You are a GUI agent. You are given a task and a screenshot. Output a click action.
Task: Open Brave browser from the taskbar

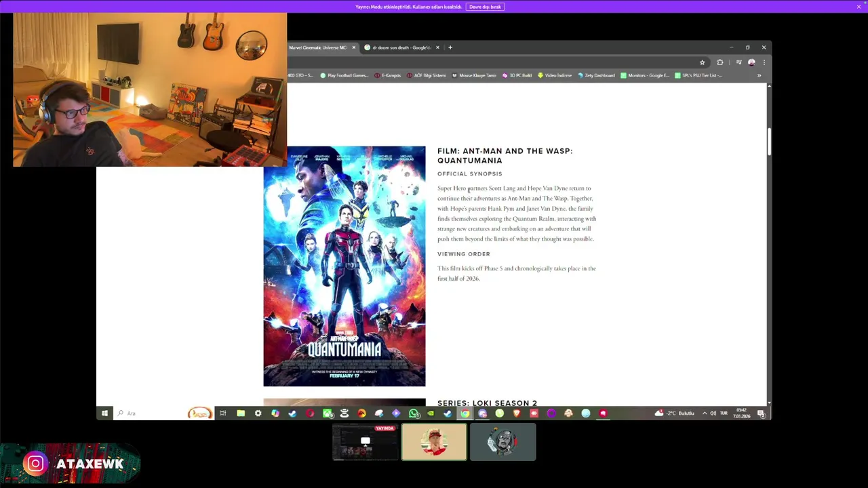[x=517, y=413]
